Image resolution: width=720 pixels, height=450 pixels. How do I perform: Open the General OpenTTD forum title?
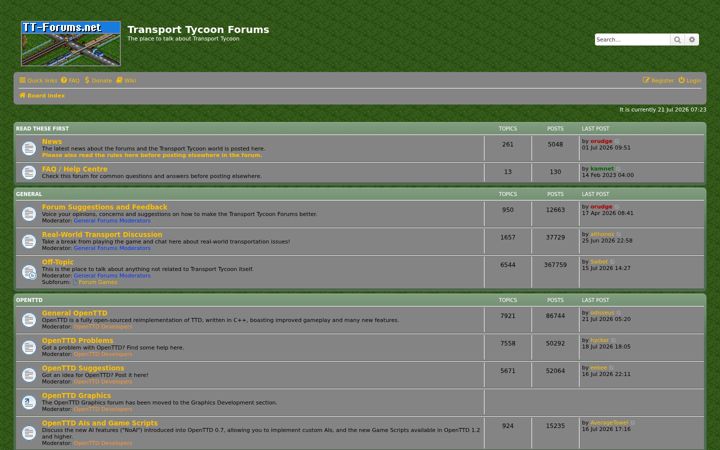[74, 313]
